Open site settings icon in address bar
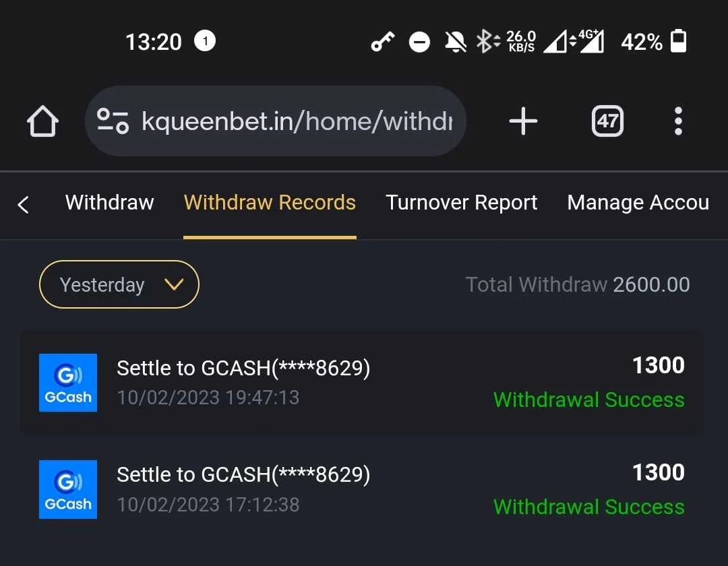Viewport: 728px width, 566px height. (x=113, y=121)
